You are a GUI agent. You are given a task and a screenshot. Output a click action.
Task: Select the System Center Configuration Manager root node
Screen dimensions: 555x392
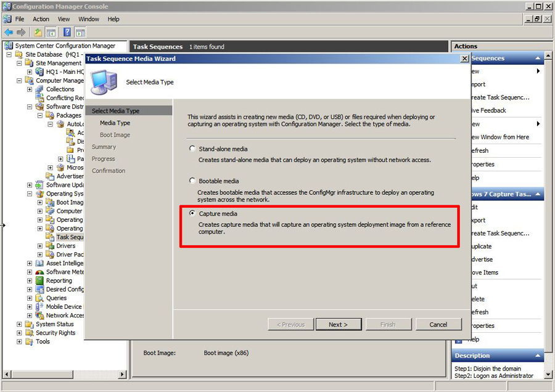[65, 46]
